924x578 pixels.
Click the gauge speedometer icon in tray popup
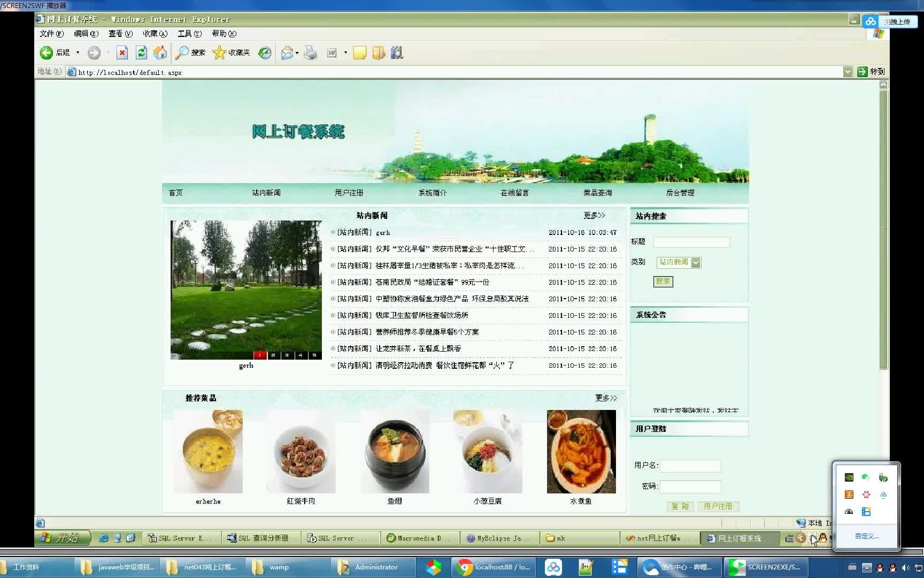(x=849, y=512)
